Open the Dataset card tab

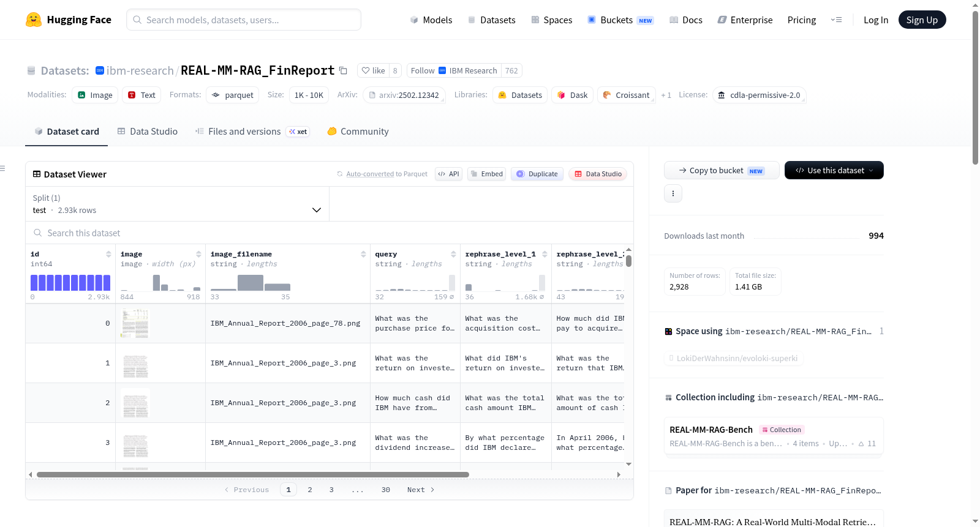point(66,131)
